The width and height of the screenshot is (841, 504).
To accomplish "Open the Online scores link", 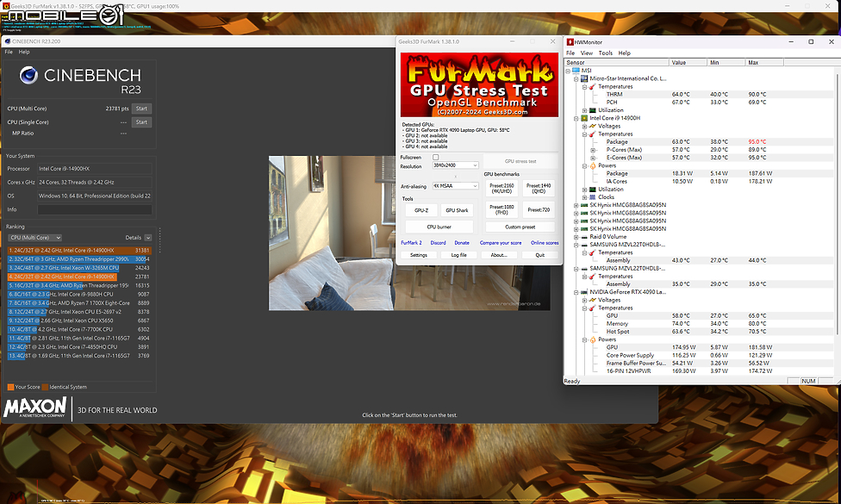I will [x=545, y=243].
